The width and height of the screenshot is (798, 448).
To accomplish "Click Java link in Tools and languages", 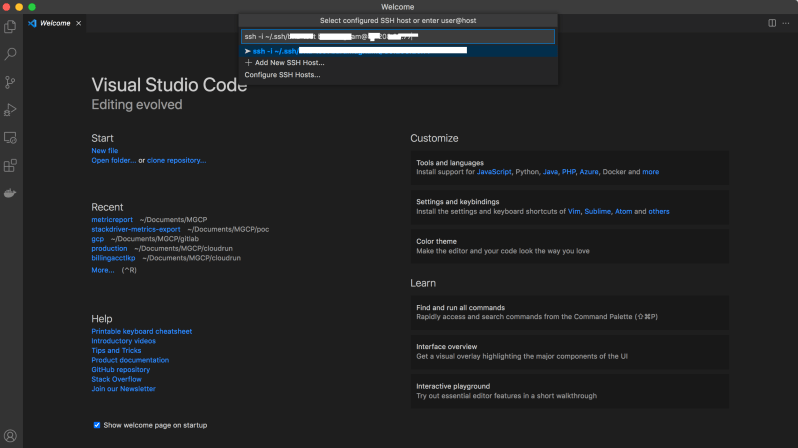I will pyautogui.click(x=550, y=172).
